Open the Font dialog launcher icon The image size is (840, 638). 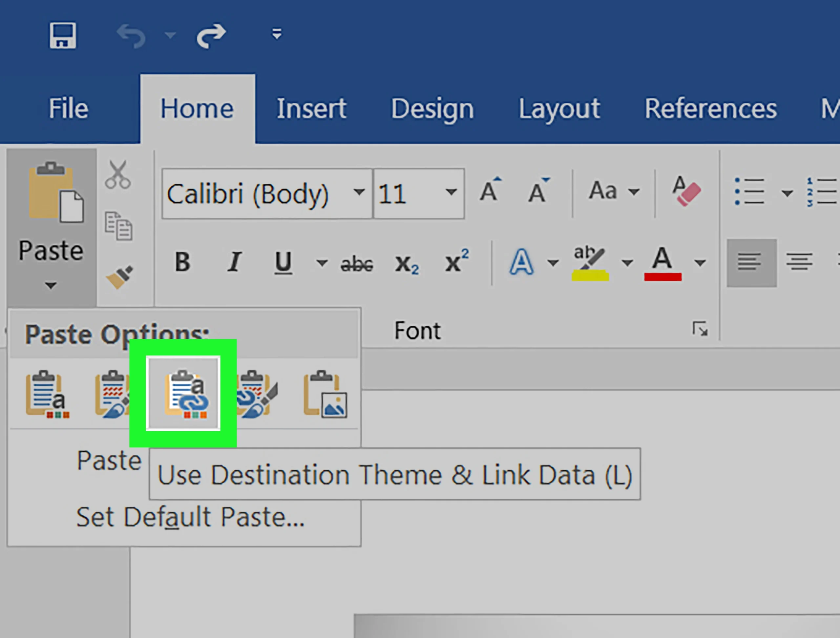700,329
